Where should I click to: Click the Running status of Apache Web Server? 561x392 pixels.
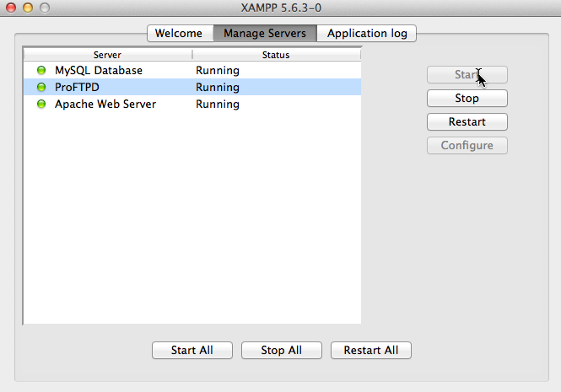coord(218,105)
